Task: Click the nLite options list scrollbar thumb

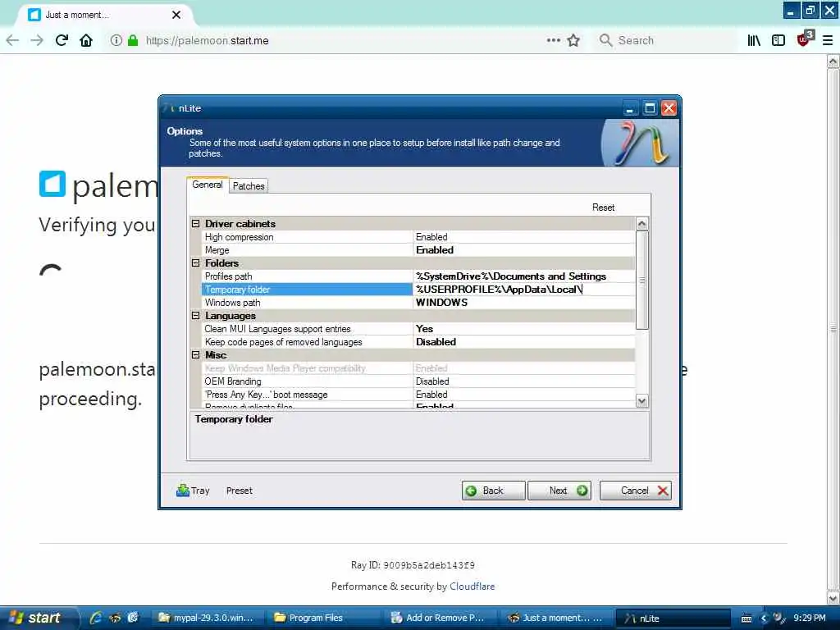Action: [x=641, y=281]
